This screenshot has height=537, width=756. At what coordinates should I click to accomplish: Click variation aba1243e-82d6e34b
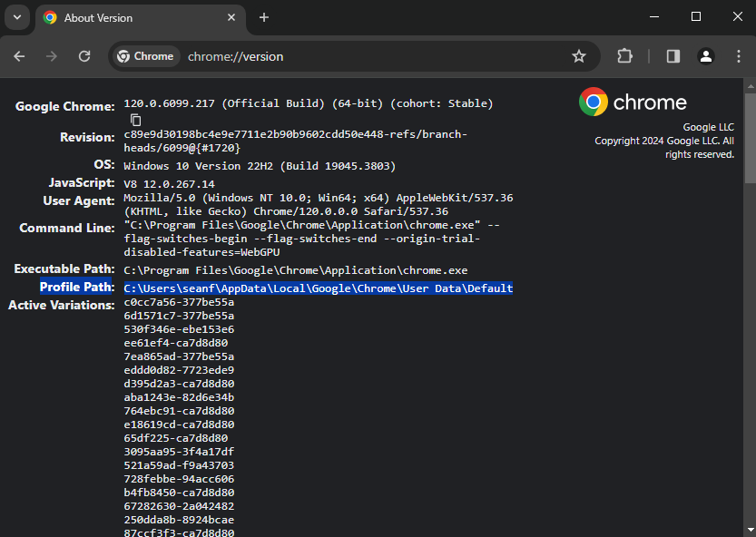179,397
